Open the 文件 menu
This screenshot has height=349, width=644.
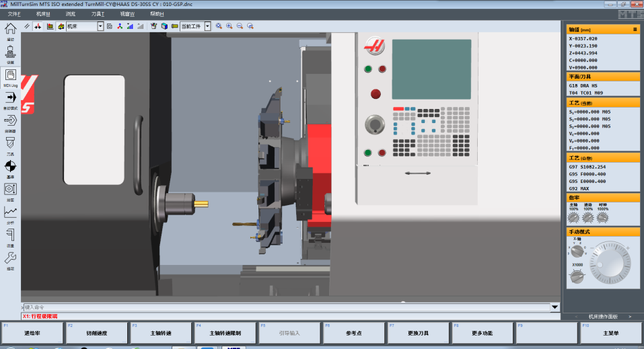pyautogui.click(x=14, y=13)
